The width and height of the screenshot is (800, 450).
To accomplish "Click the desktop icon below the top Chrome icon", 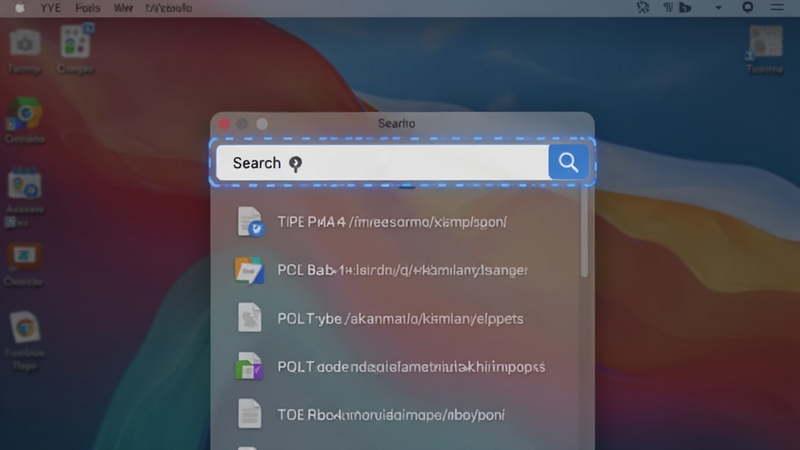I will point(24,185).
